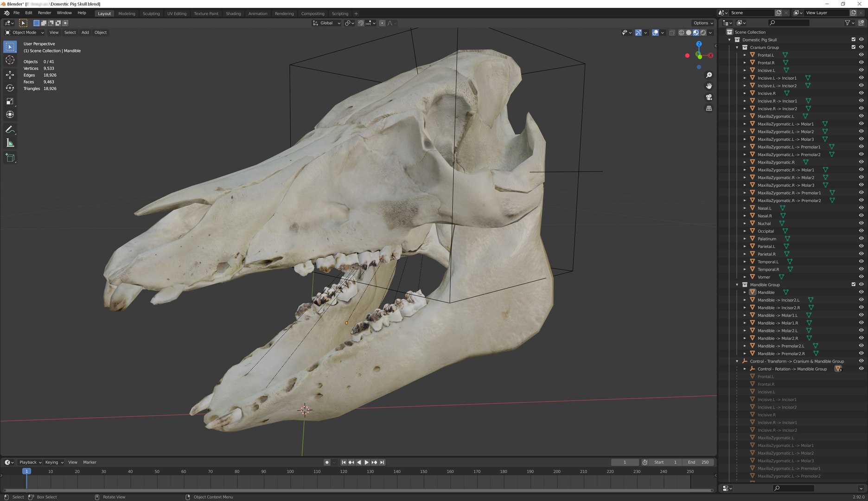Uncheck Mandible Group collection checkbox
This screenshot has width=868, height=501.
pos(854,284)
